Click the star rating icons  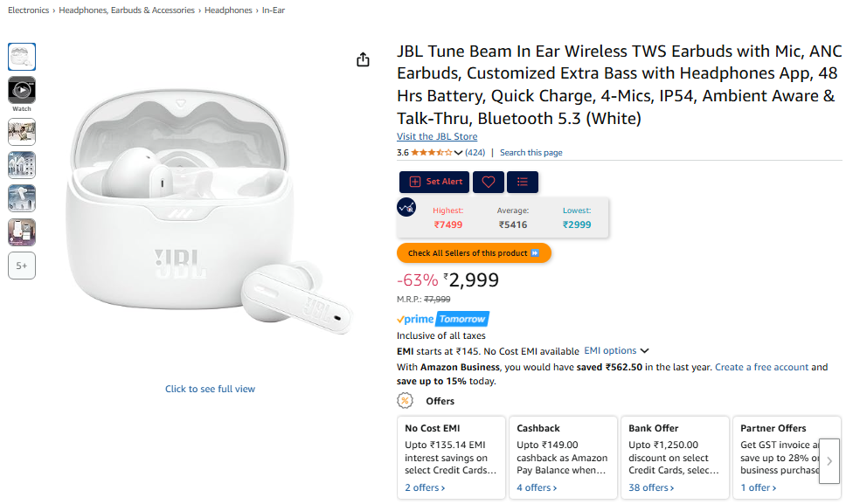click(432, 153)
